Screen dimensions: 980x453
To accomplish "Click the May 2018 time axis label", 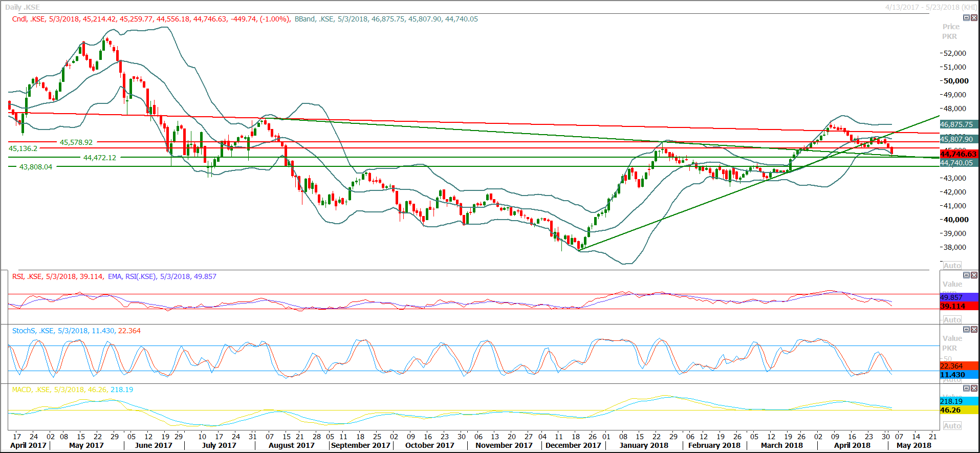I will pyautogui.click(x=914, y=445).
